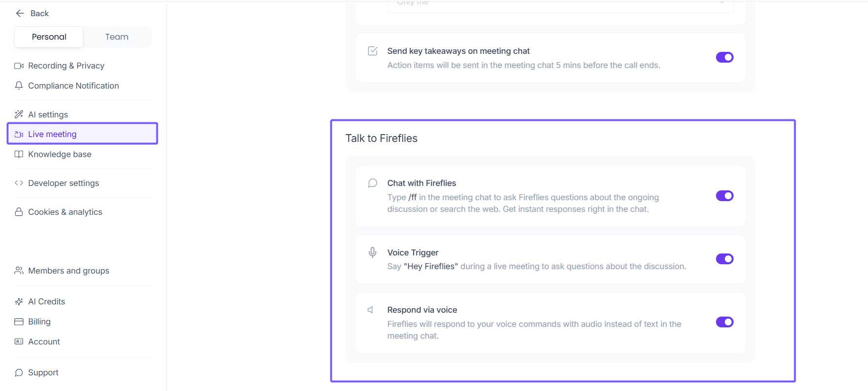Click the AI Credits sparkle icon
Screen dimensions: 868x391
pos(19,301)
